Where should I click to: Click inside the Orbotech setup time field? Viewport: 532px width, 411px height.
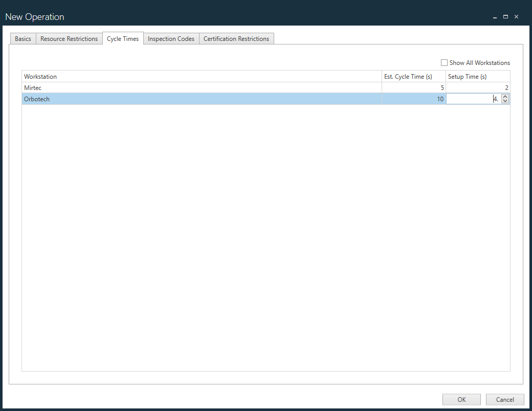pos(471,99)
